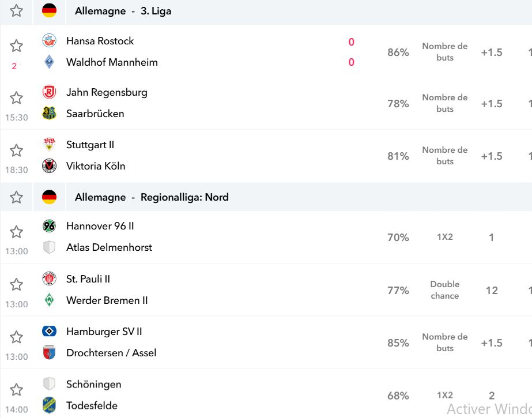Click the Saarbrücken team badge
Image resolution: width=532 pixels, height=418 pixels.
[x=49, y=113]
